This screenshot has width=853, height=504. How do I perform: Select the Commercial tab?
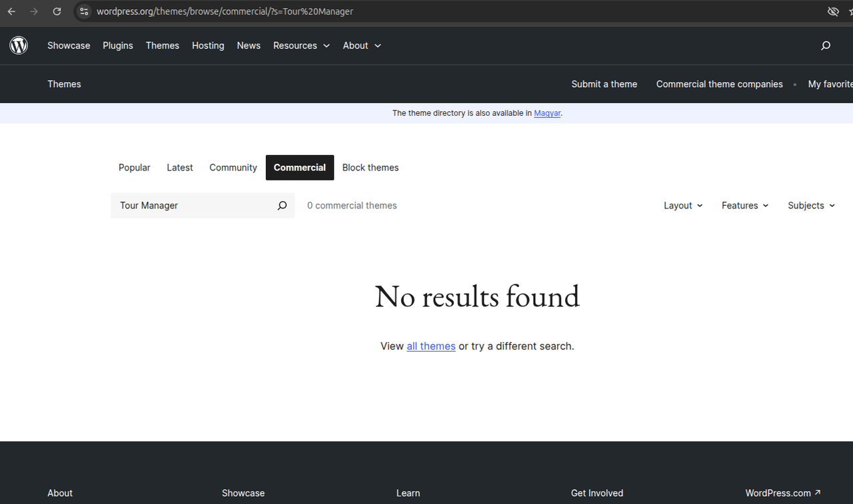point(300,168)
